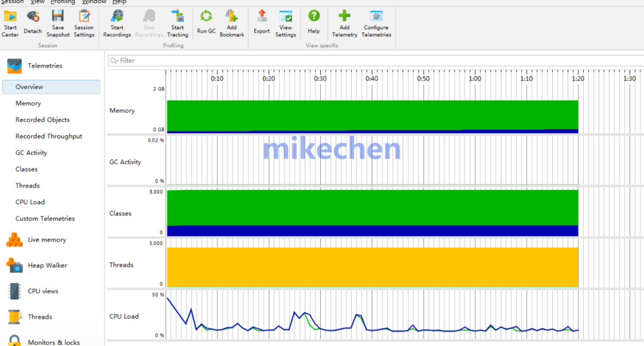The height and width of the screenshot is (346, 644).
Task: Select Recorded Objects in the sidebar
Action: pyautogui.click(x=42, y=120)
